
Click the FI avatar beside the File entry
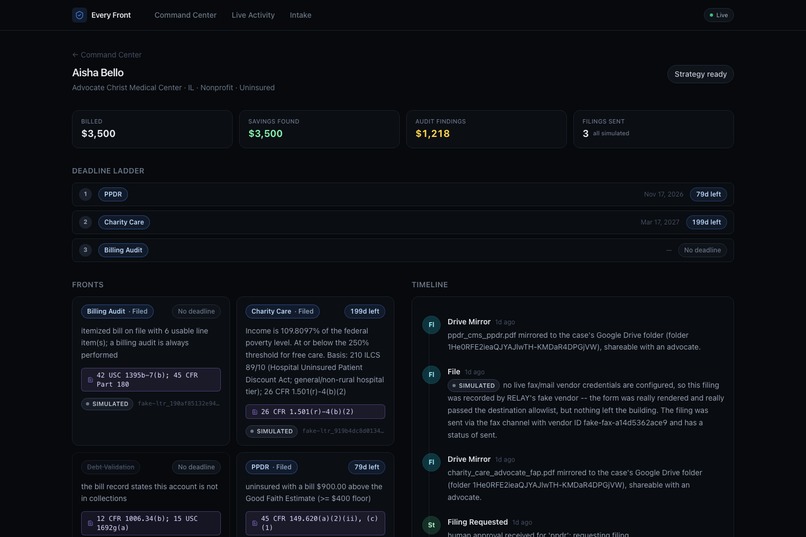431,375
